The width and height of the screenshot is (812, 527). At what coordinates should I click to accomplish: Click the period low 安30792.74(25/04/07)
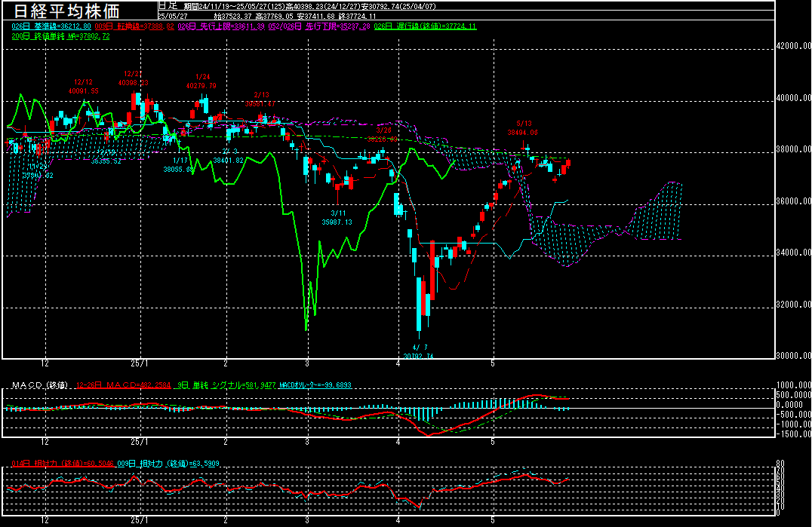point(398,7)
